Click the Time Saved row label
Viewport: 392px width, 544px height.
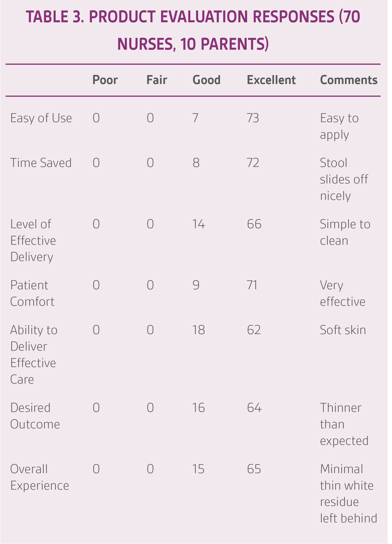point(41,163)
